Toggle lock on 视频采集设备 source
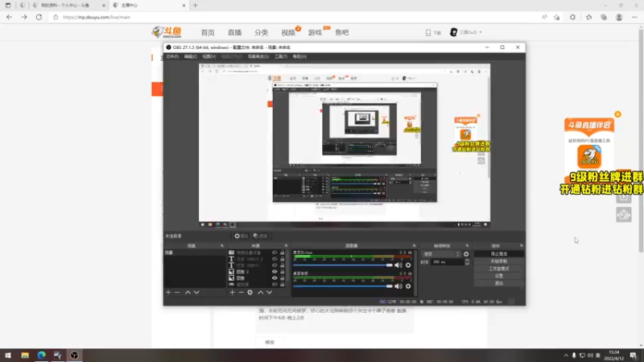 [283, 253]
